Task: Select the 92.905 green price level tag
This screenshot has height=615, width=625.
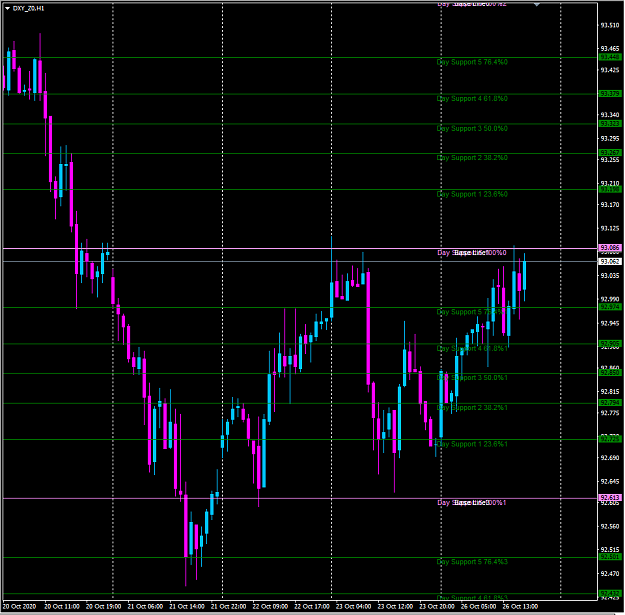Action: tap(610, 344)
